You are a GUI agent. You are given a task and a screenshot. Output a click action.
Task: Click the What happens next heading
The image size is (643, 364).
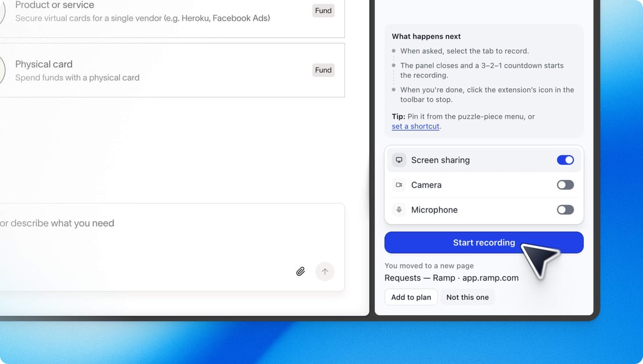[426, 36]
